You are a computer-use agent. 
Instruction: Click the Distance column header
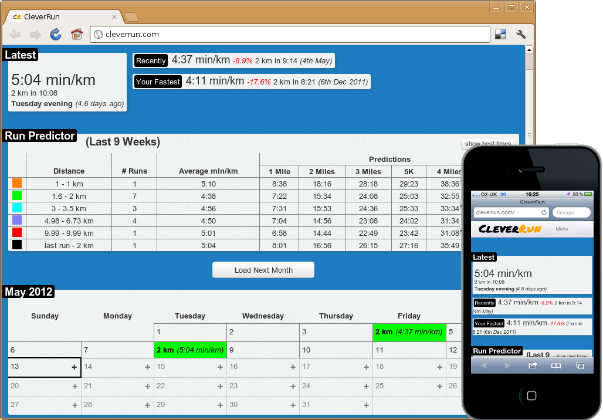[69, 171]
